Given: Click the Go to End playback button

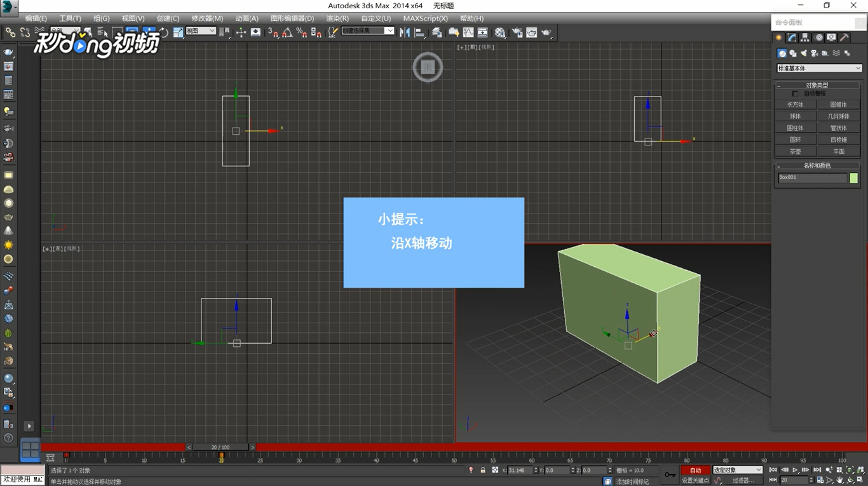Looking at the screenshot, I should (817, 470).
